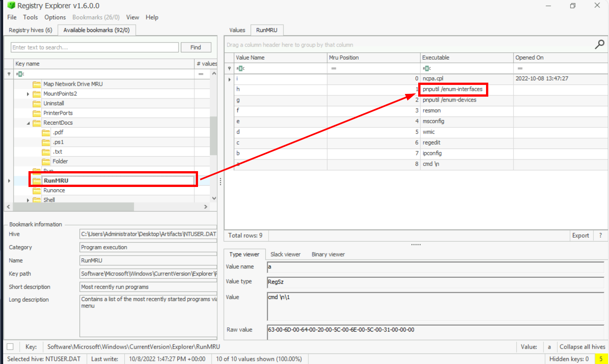609x364 pixels.
Task: Click the bookmark search text field
Action: 94,47
